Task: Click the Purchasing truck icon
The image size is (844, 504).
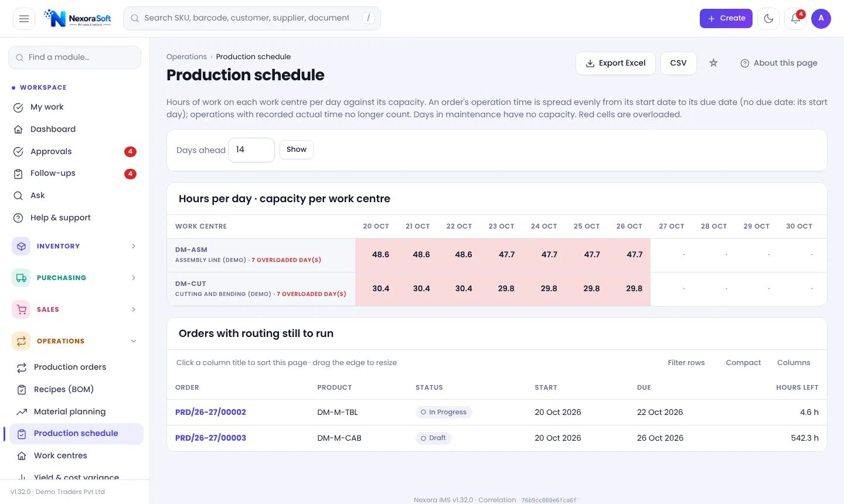Action: click(x=21, y=278)
